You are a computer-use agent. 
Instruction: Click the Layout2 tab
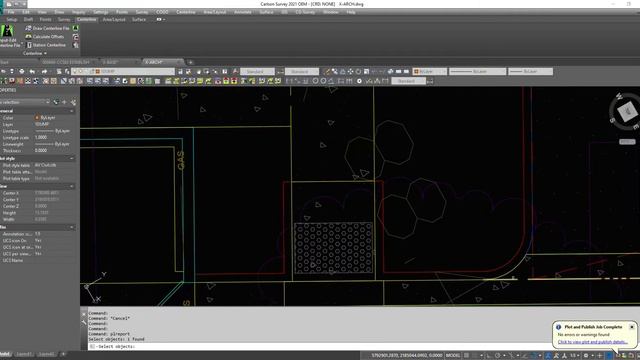[46, 354]
